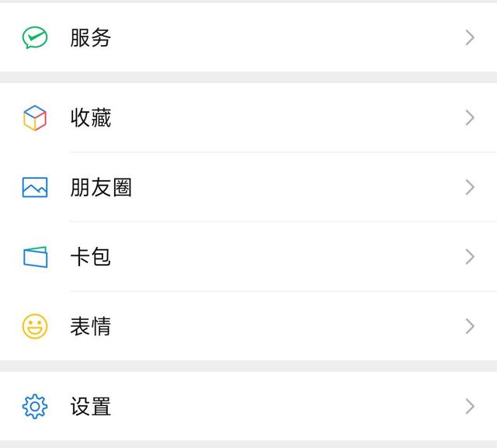
Task: Select the 卡包 text label
Action: (x=91, y=257)
